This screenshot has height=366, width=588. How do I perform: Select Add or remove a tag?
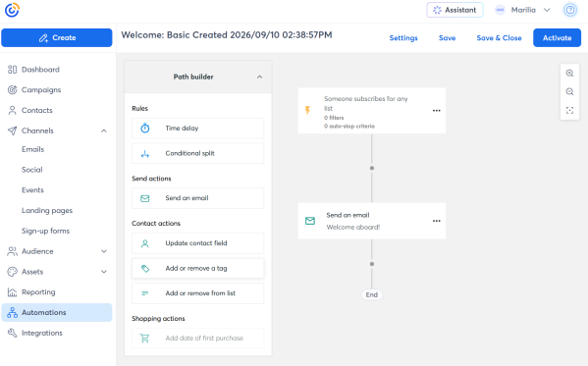pyautogui.click(x=197, y=268)
